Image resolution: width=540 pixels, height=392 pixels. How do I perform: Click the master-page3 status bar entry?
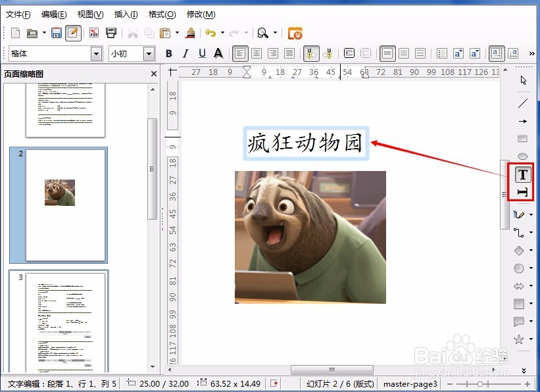[410, 383]
